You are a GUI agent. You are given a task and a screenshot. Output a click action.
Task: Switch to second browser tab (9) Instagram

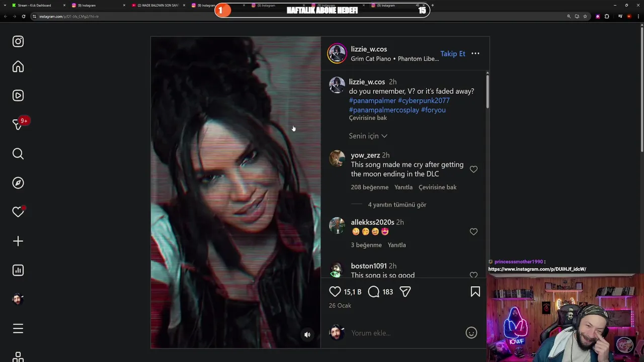coord(98,5)
